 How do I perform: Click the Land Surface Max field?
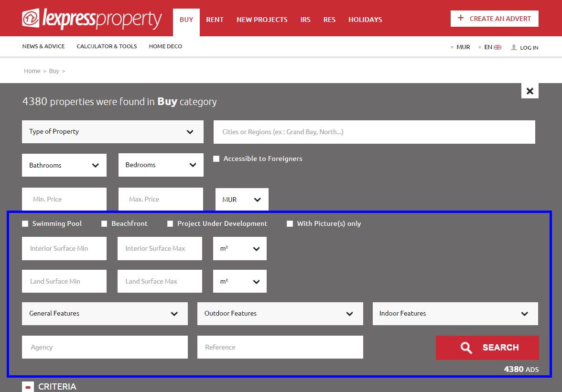[160, 281]
